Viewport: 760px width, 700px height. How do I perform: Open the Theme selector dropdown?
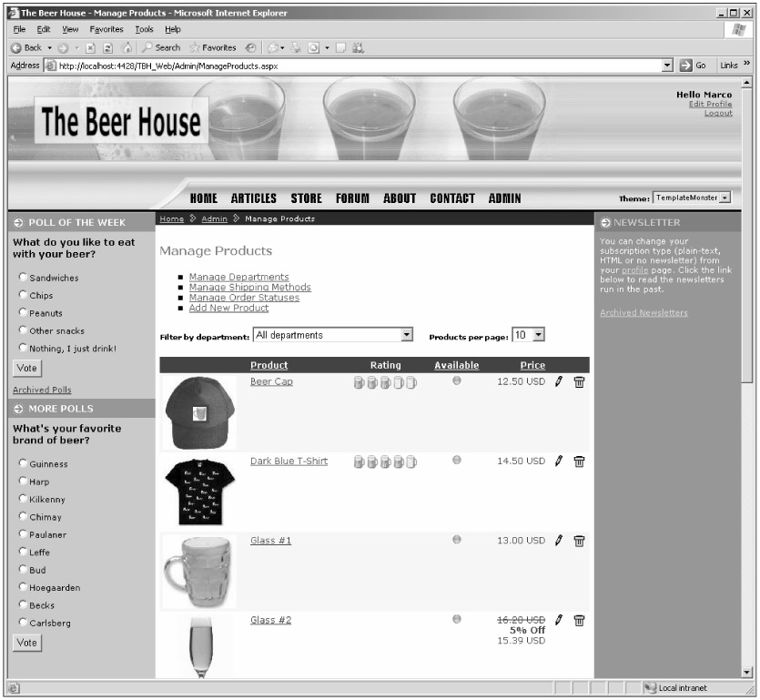point(725,198)
